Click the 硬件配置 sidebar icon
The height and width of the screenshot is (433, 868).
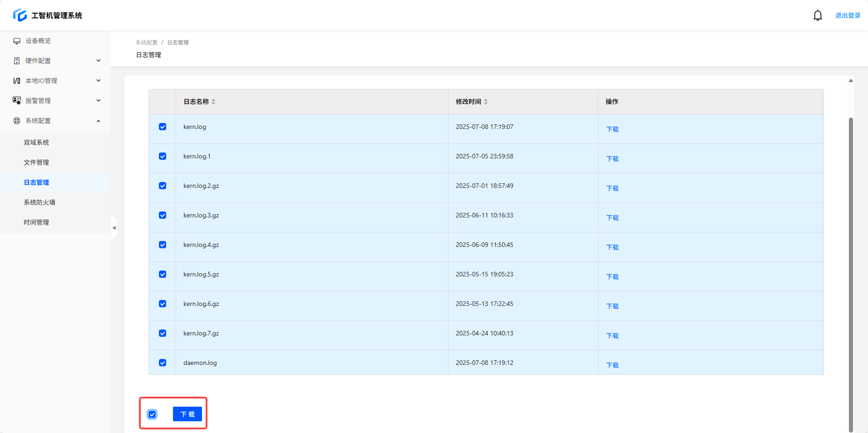pos(17,61)
